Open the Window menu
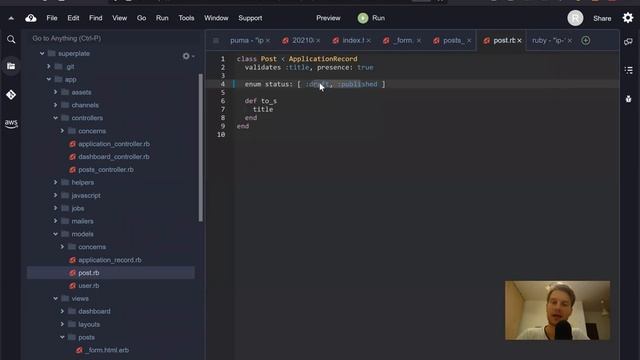 click(216, 18)
